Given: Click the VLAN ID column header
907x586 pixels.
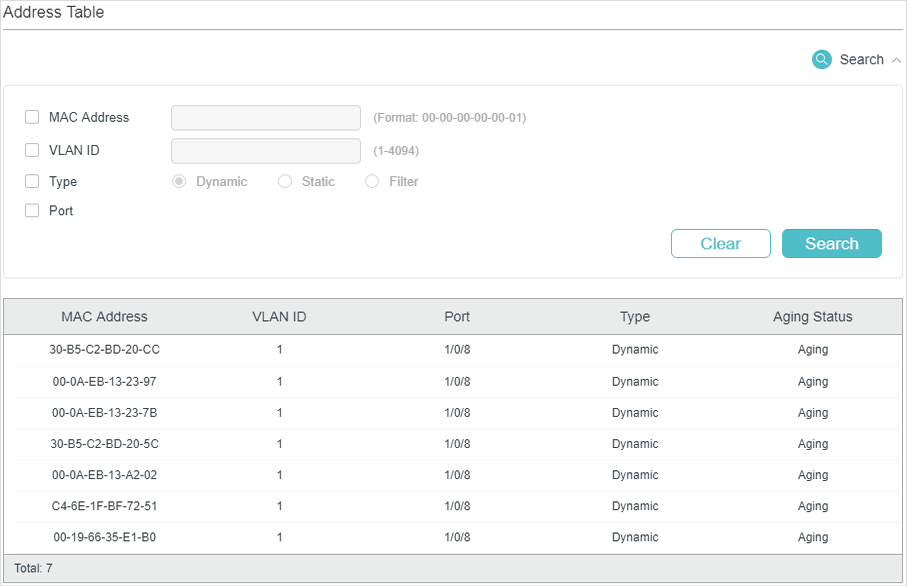Looking at the screenshot, I should [x=279, y=317].
